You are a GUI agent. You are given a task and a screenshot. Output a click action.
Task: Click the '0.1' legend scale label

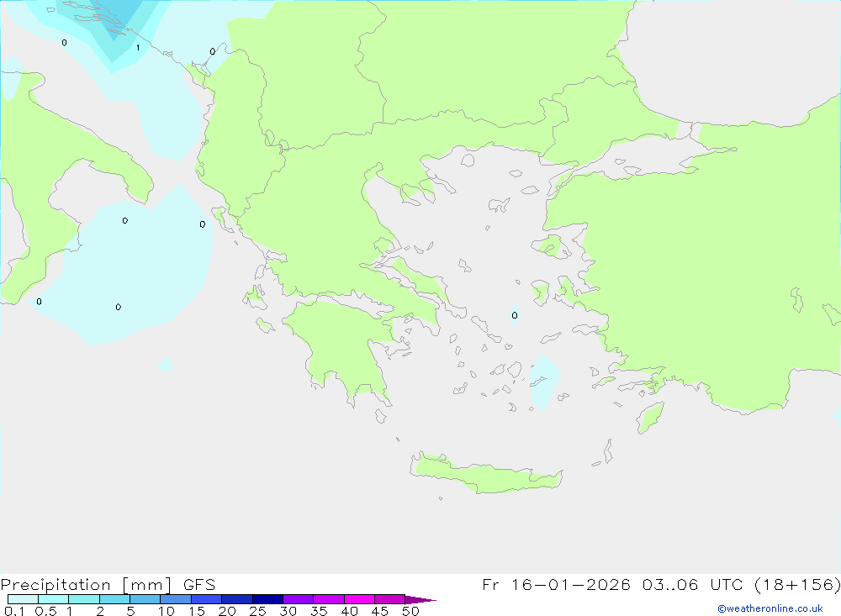[14, 611]
